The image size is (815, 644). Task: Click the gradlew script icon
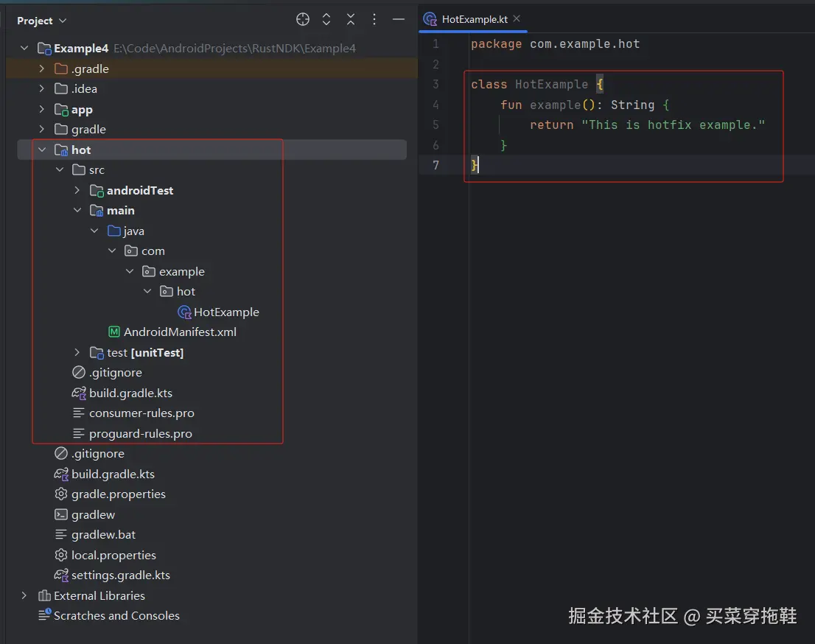61,514
